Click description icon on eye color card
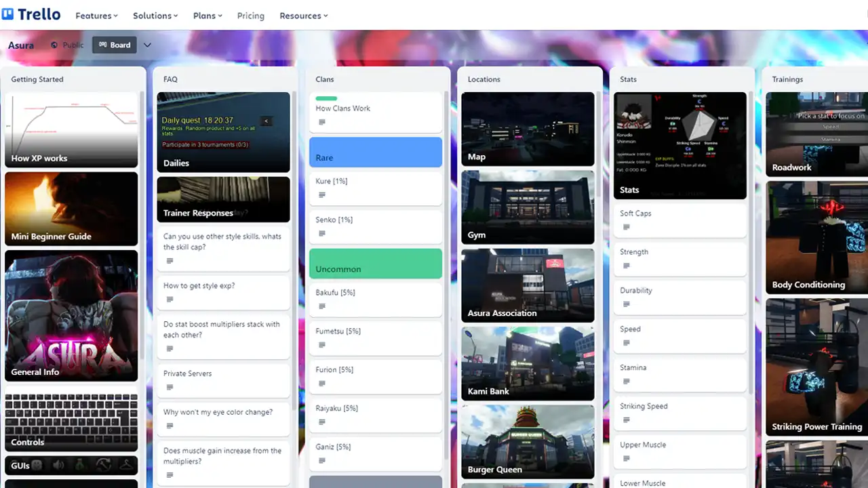This screenshot has height=488, width=868. pyautogui.click(x=170, y=426)
